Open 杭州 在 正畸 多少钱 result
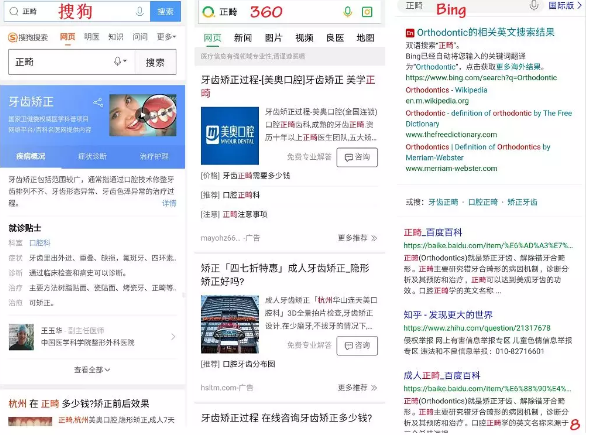The image size is (589, 435). tap(79, 403)
